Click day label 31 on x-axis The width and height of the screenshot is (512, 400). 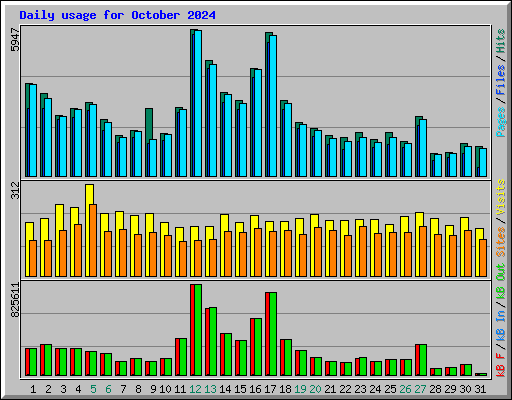[x=480, y=389]
